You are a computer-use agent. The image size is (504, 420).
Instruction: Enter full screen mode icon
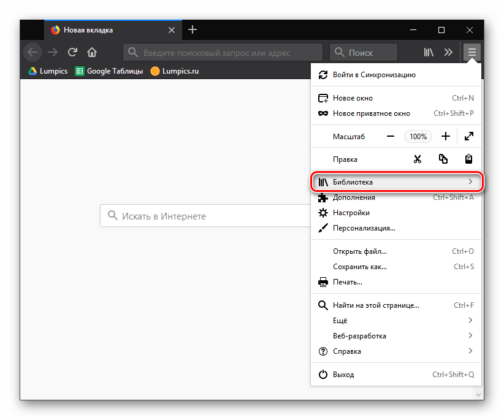click(x=469, y=137)
